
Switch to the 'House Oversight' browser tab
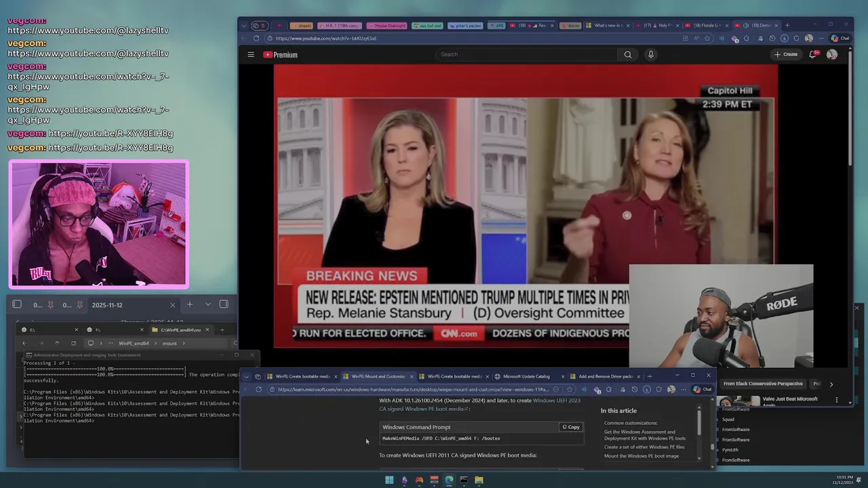387,26
